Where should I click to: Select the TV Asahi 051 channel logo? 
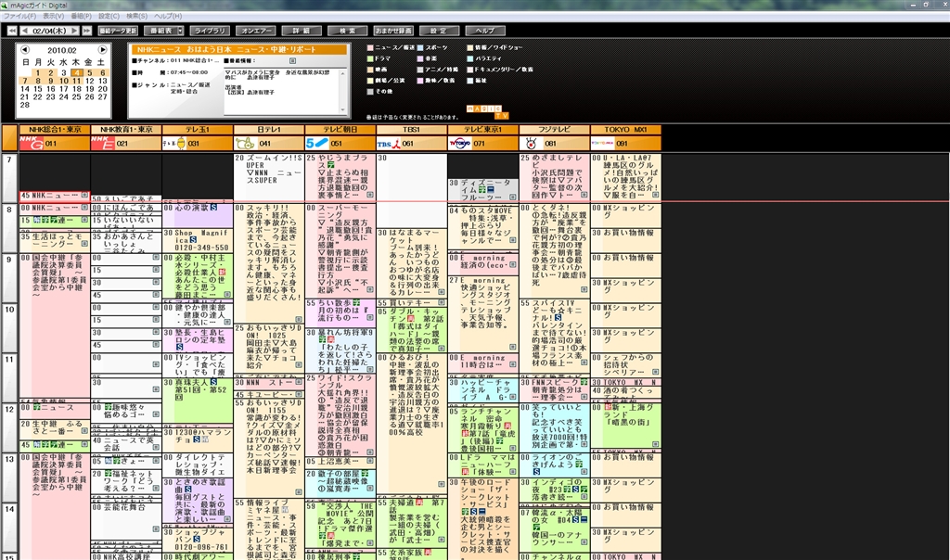click(x=318, y=143)
